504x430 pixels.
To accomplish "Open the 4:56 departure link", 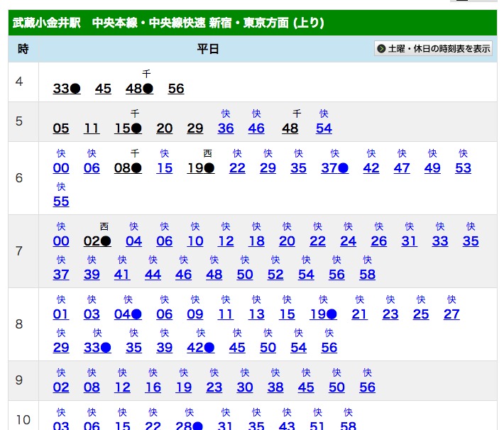I will pyautogui.click(x=176, y=89).
